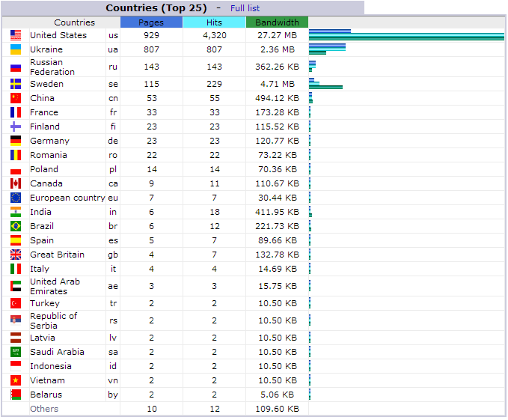Click the Bandwidth column header

click(x=277, y=22)
